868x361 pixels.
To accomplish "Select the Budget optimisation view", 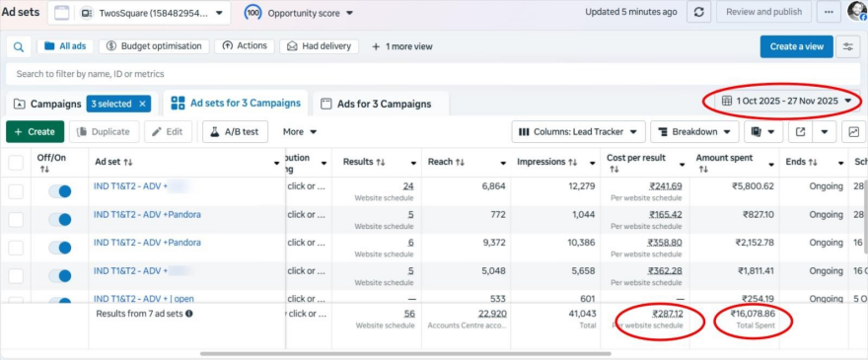I will [154, 46].
